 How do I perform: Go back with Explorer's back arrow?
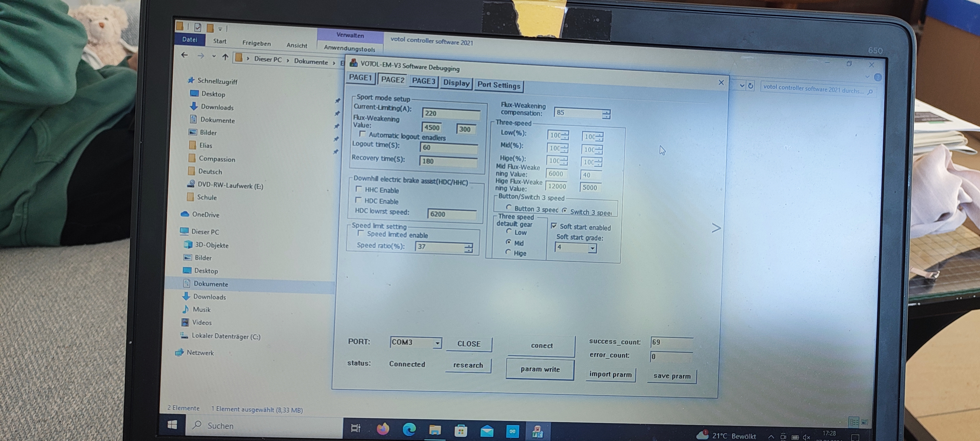coord(184,56)
